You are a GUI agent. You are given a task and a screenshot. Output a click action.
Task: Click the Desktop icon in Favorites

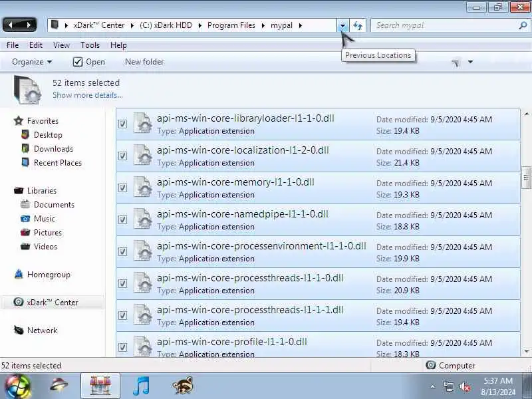pyautogui.click(x=25, y=135)
